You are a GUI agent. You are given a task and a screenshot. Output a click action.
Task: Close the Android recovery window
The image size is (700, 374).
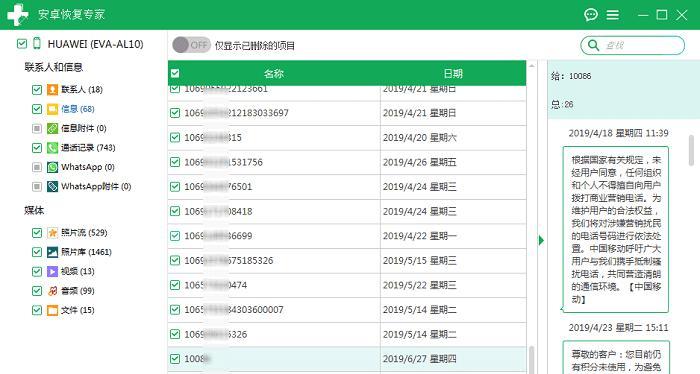(x=682, y=15)
